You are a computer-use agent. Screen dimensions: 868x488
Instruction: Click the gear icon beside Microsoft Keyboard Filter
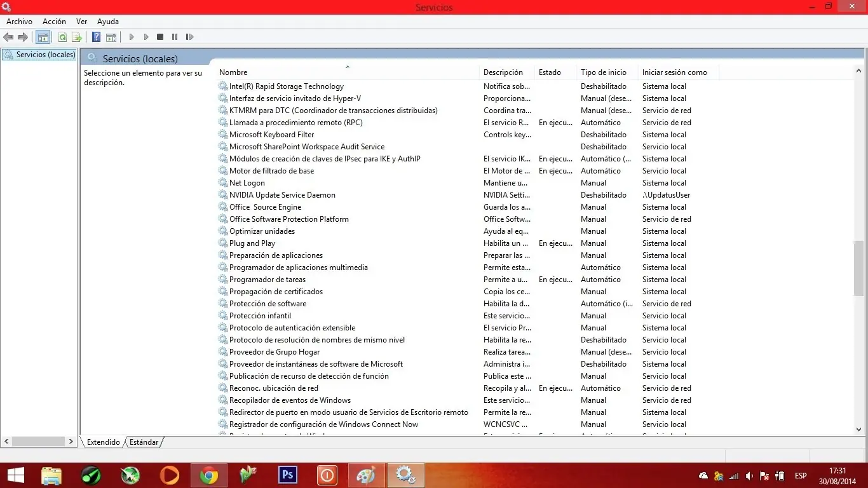click(223, 135)
